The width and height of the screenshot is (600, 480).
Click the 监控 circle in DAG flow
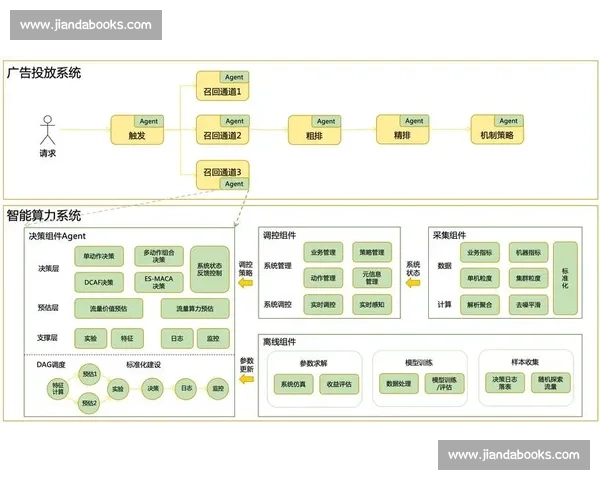(218, 389)
